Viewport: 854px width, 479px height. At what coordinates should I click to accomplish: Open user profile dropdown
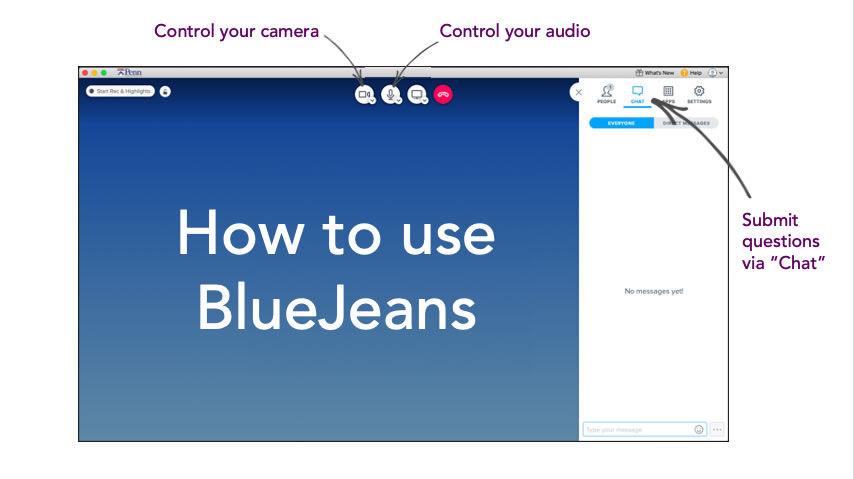pyautogui.click(x=716, y=72)
